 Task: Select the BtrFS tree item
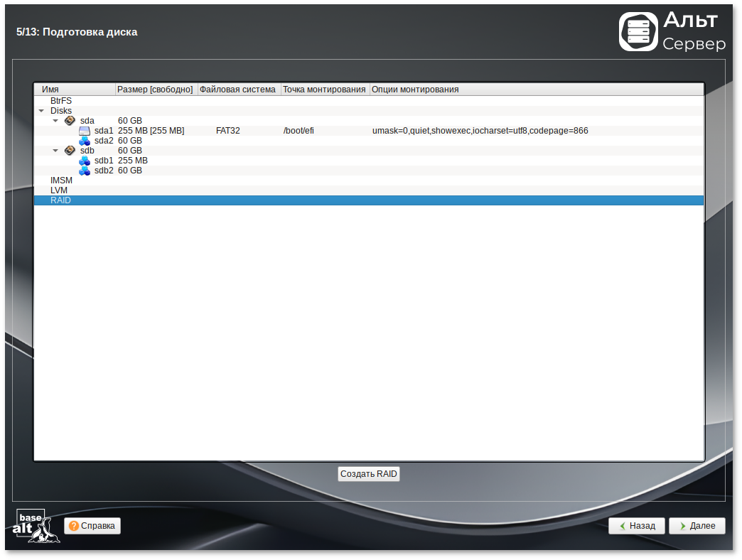pyautogui.click(x=61, y=101)
